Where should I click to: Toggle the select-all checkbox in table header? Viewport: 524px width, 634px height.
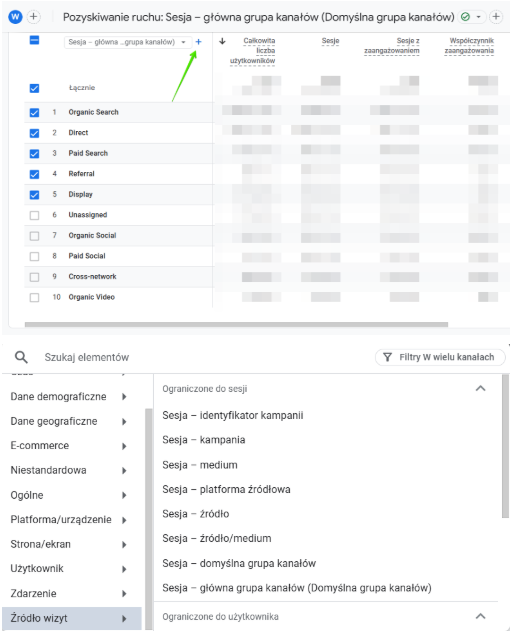(34, 40)
